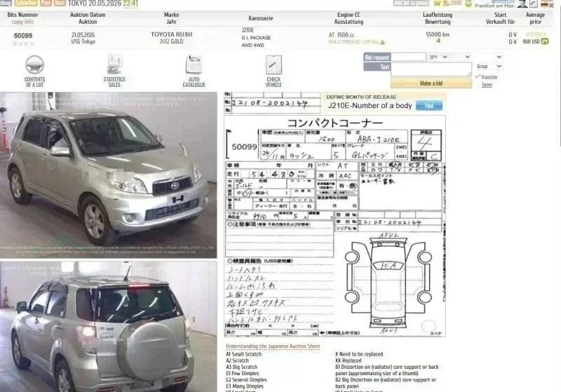Open the empty dropdown next to JPY
561x392 pixels.
click(x=461, y=57)
